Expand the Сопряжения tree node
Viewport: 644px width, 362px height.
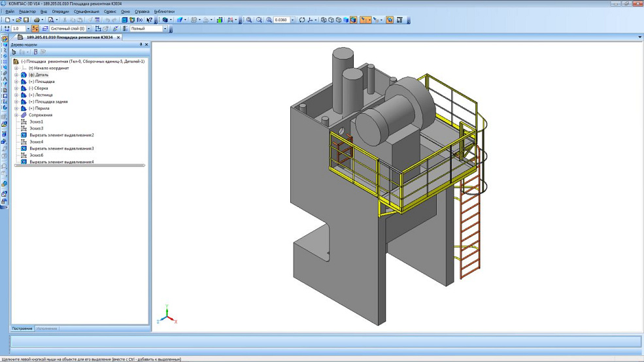(x=16, y=115)
